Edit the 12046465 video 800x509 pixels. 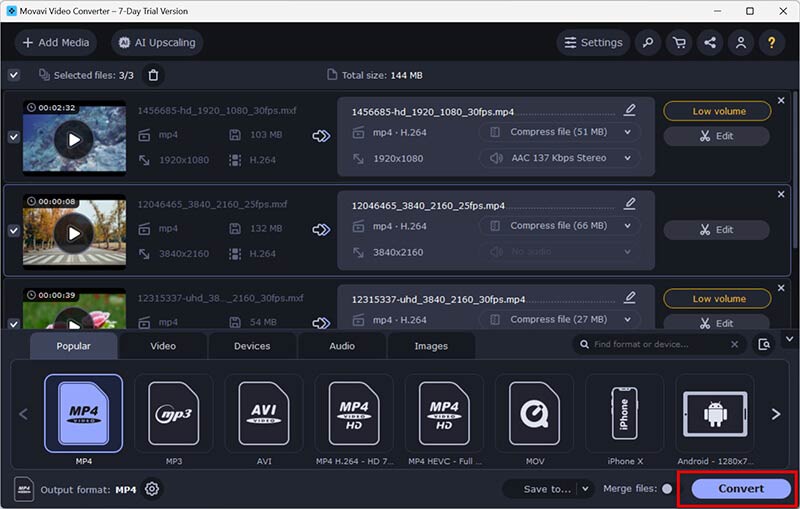[717, 230]
